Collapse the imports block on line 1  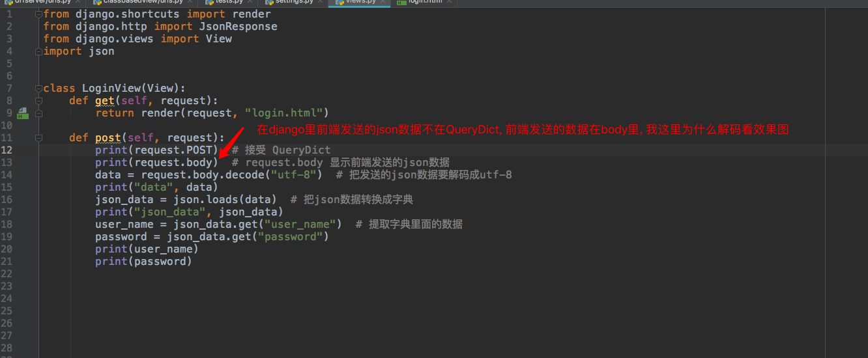coord(39,14)
